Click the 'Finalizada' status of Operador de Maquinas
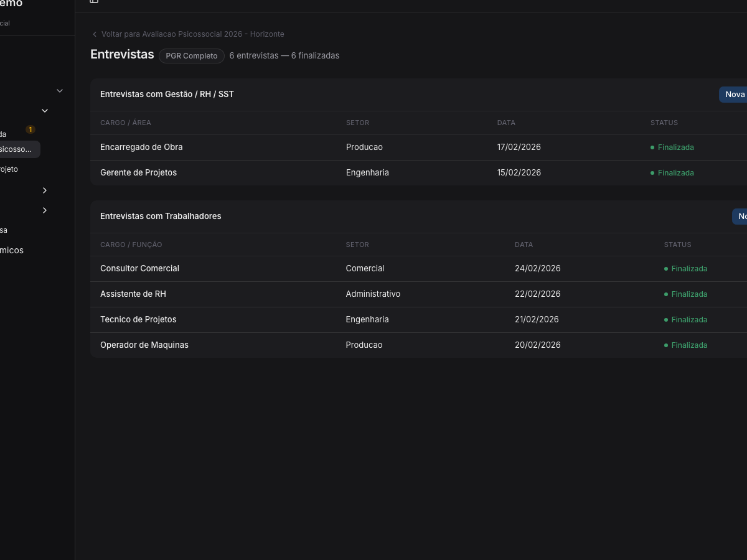Viewport: 747px width, 560px height. tap(686, 345)
